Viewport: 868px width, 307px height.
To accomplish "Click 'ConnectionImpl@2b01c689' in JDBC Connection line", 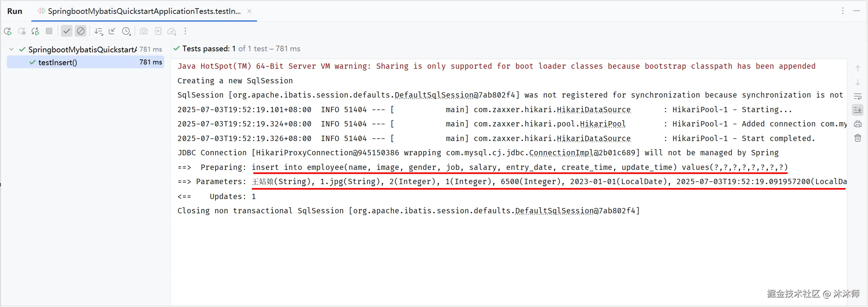I will click(582, 153).
